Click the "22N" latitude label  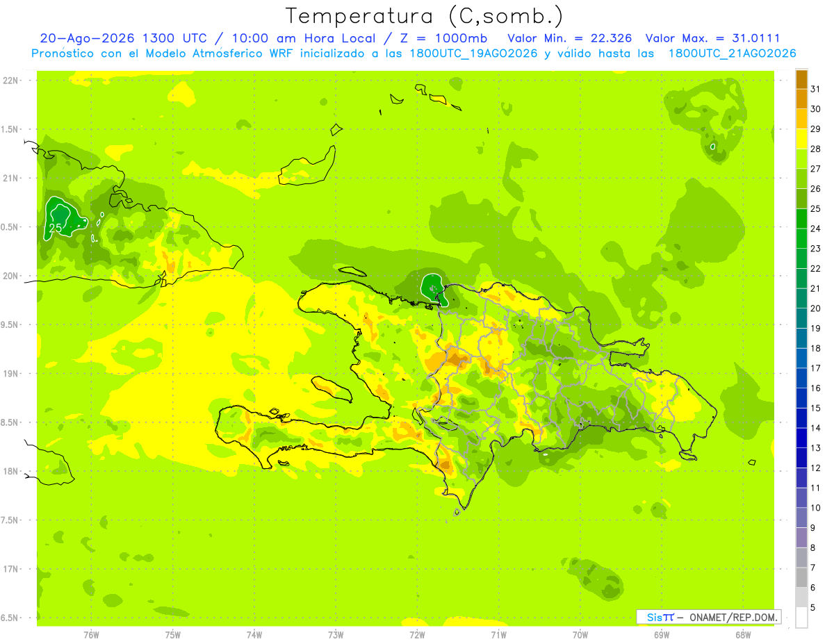point(10,81)
